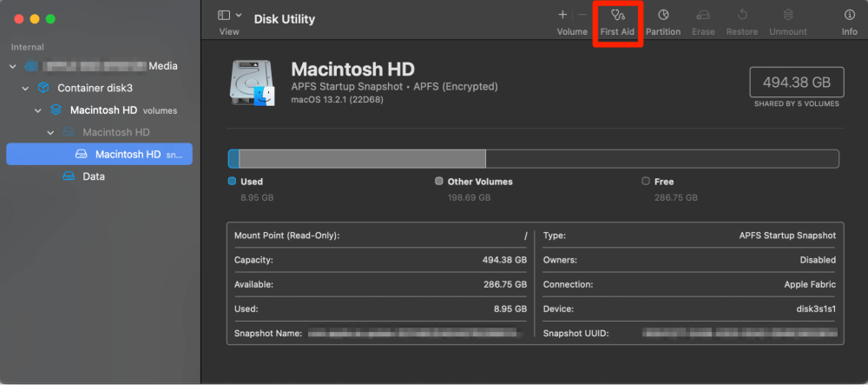Viewport: 868px width, 385px height.
Task: Collapse the internal Media disk row
Action: (13, 66)
